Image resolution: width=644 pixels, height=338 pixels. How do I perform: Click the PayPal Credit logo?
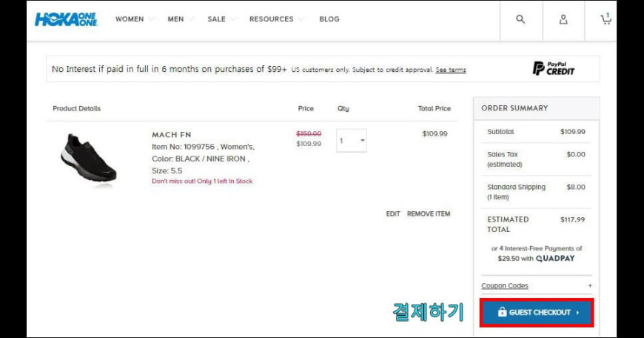(553, 68)
